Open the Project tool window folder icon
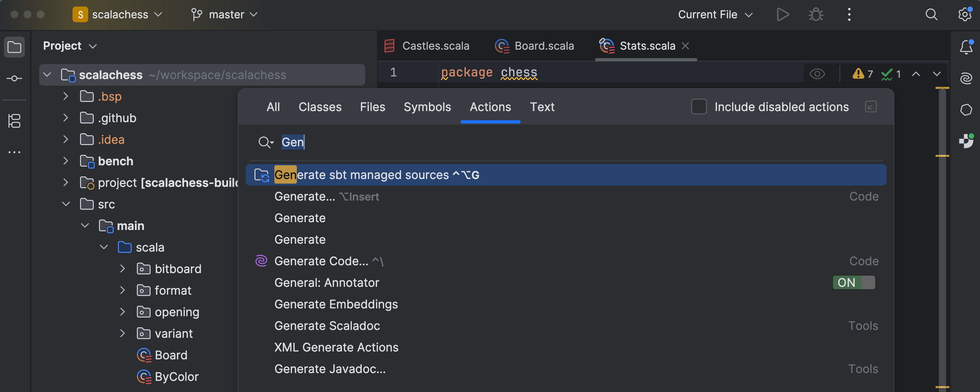 14,47
